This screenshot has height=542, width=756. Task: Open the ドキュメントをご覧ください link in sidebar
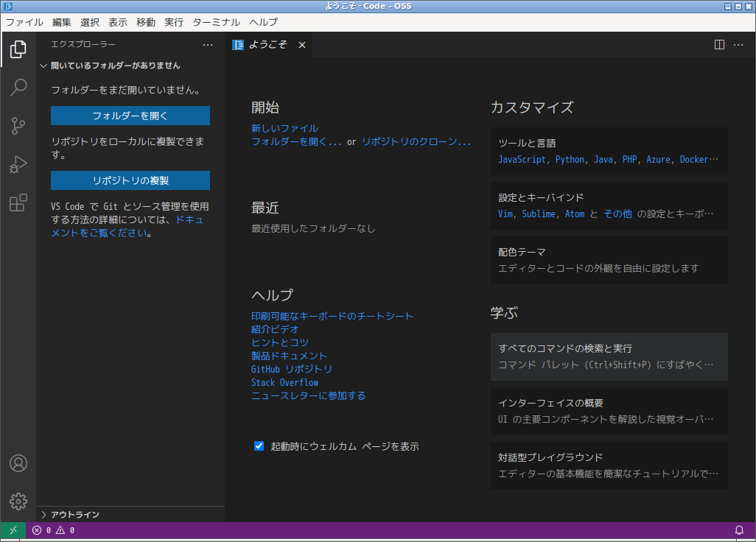[x=127, y=226]
